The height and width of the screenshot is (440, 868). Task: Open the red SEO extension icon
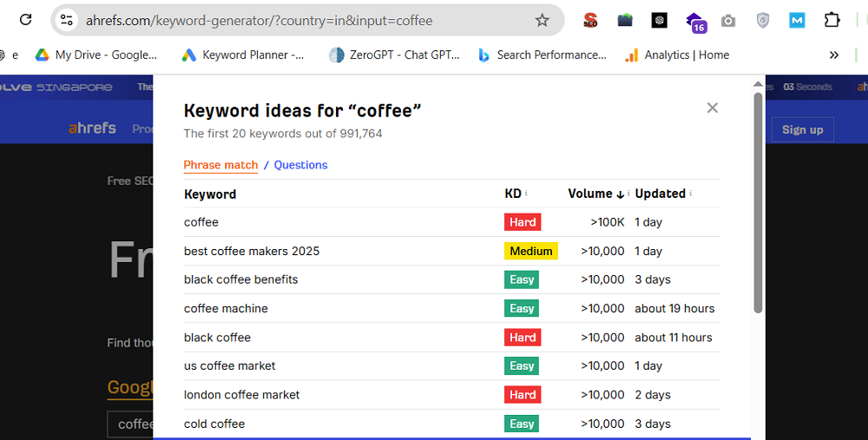pos(590,21)
